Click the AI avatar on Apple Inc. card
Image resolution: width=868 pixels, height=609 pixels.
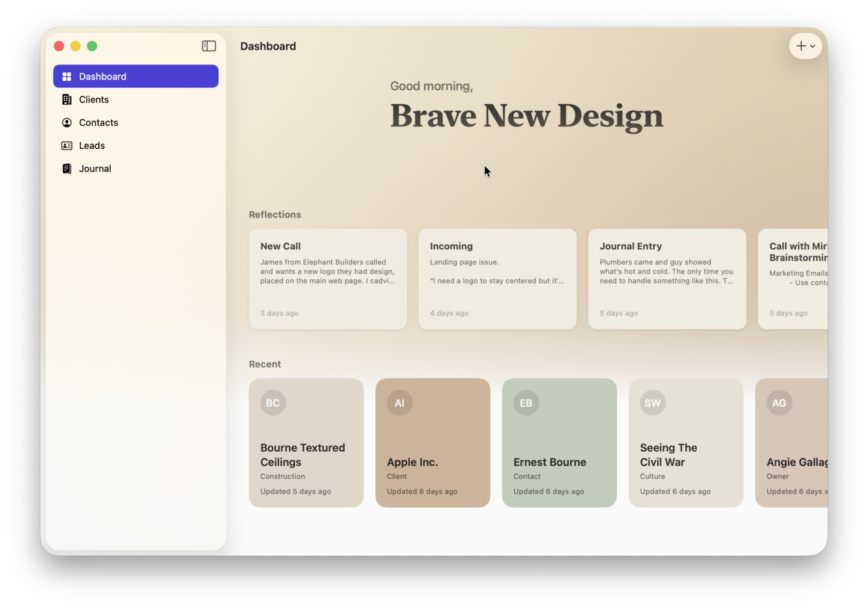(399, 402)
